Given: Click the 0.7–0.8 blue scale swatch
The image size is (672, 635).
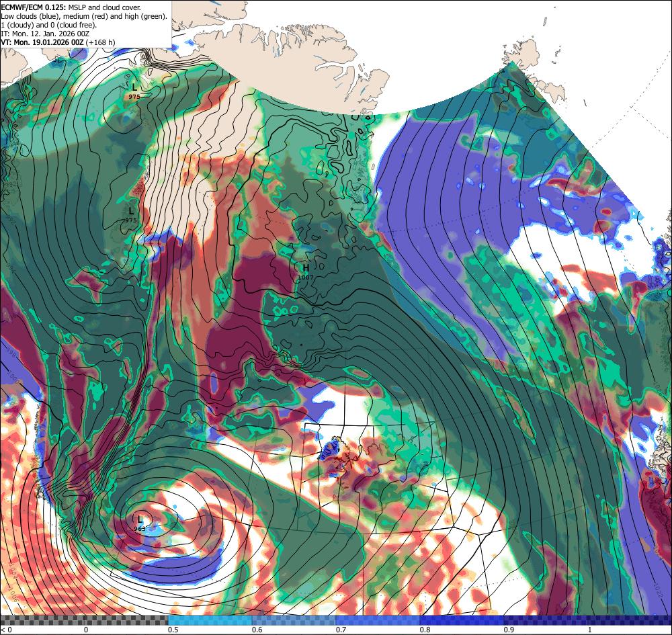Looking at the screenshot, I should tap(378, 620).
